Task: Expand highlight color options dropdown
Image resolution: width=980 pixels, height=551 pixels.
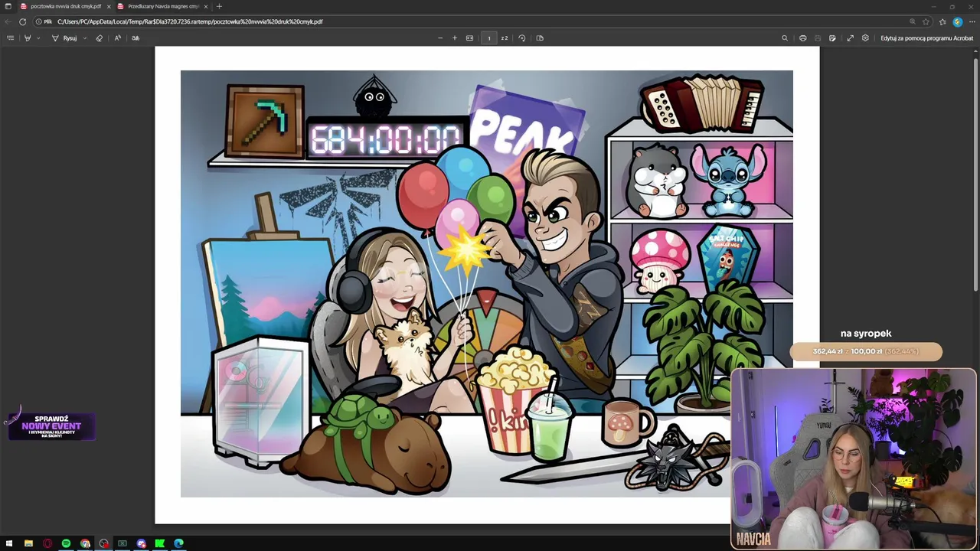Action: [38, 38]
